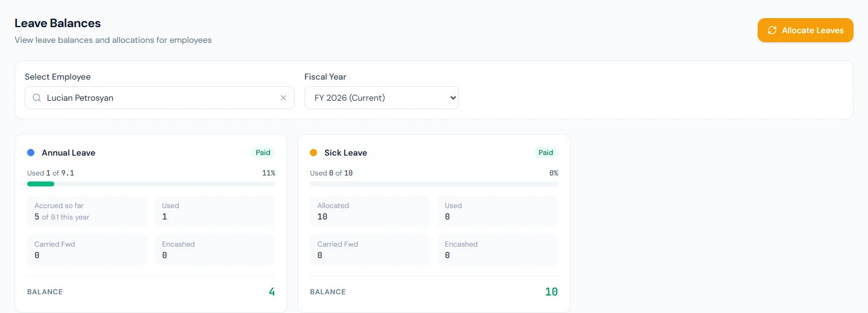Click the 'Accrued so far' tile
Image resolution: width=868 pixels, height=313 pixels.
[x=87, y=212]
